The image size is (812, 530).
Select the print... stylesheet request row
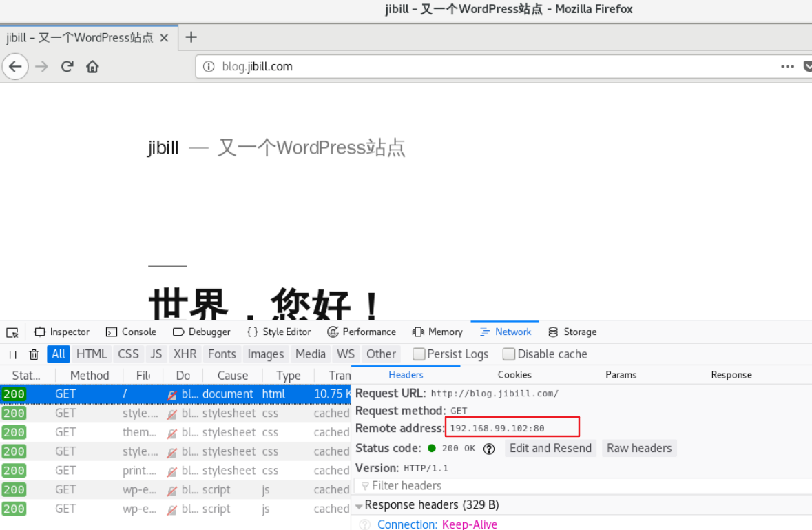coord(176,471)
